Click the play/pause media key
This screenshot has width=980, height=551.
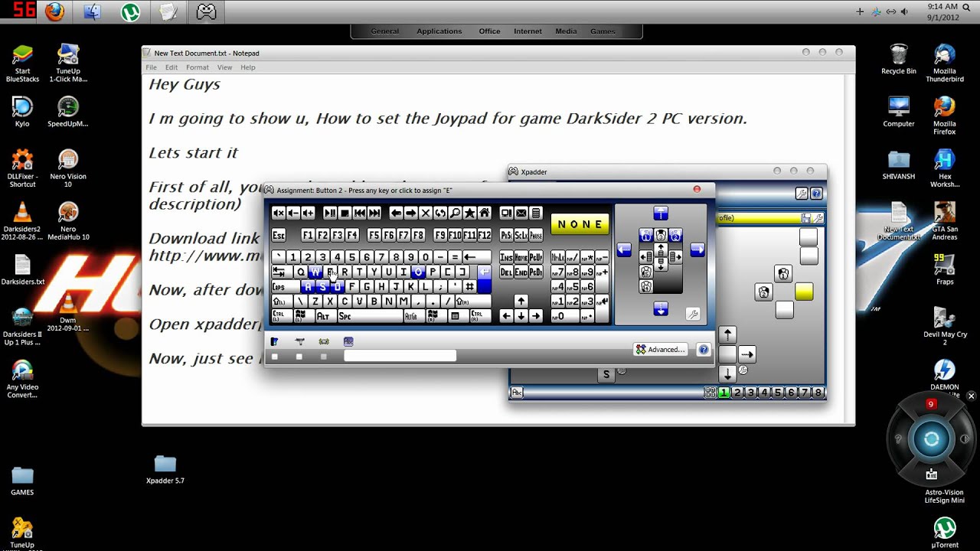coord(330,213)
